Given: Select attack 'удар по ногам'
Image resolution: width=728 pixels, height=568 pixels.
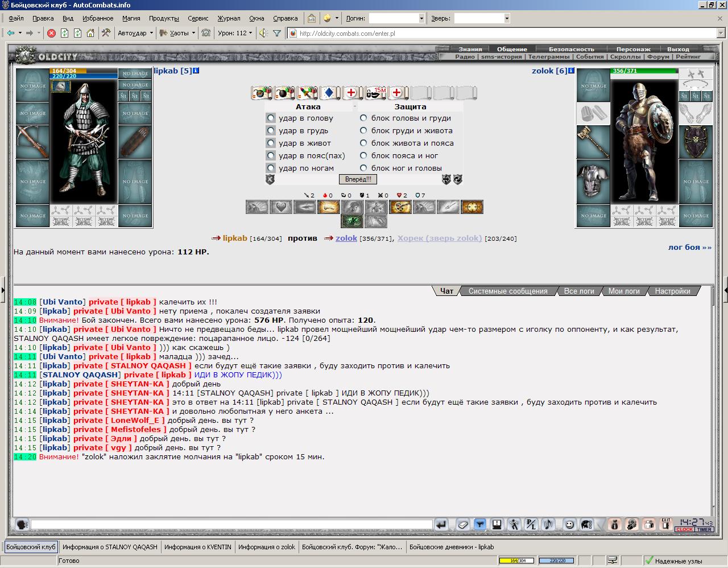Looking at the screenshot, I should click(x=271, y=168).
